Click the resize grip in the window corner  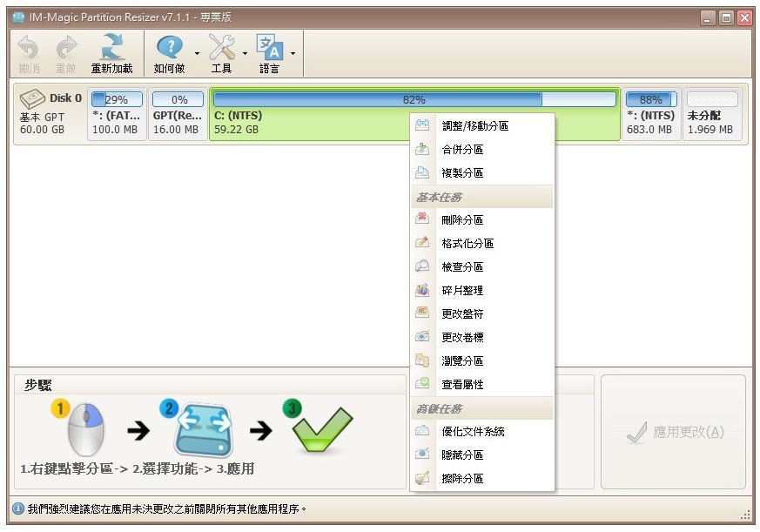point(745,515)
